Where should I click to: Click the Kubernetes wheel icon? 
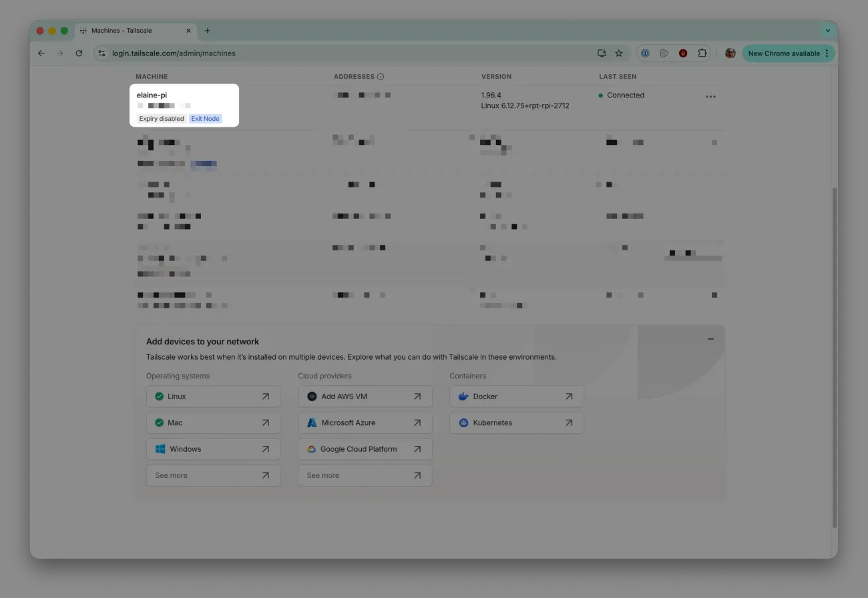point(463,422)
